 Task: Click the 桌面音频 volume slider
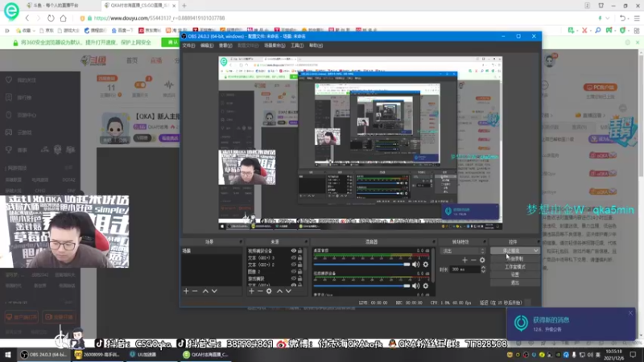coord(361,265)
